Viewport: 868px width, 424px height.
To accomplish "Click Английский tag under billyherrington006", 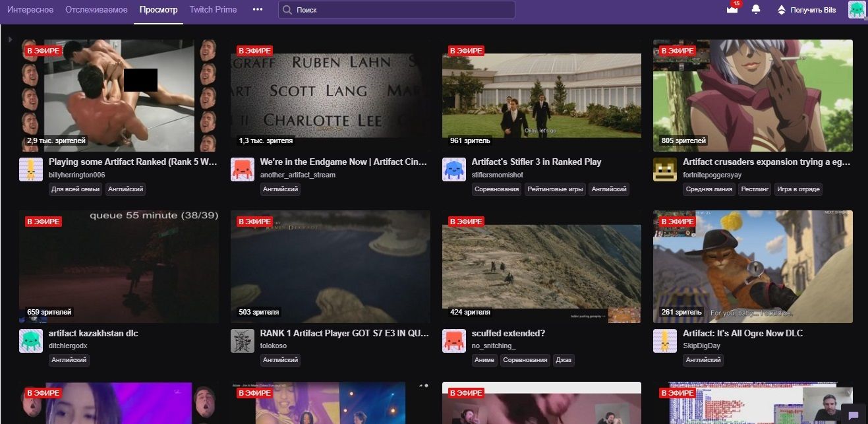I will click(x=125, y=189).
